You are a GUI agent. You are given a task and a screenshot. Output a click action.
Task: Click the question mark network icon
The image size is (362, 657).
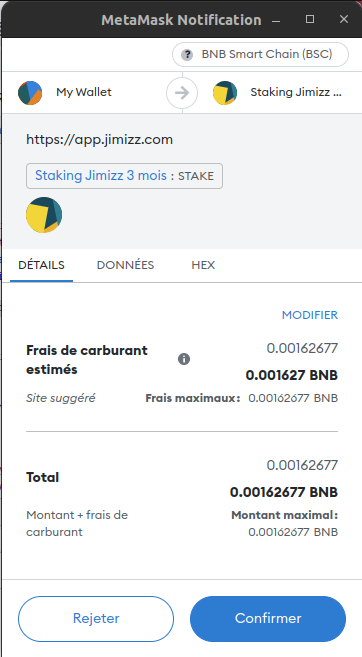point(187,54)
